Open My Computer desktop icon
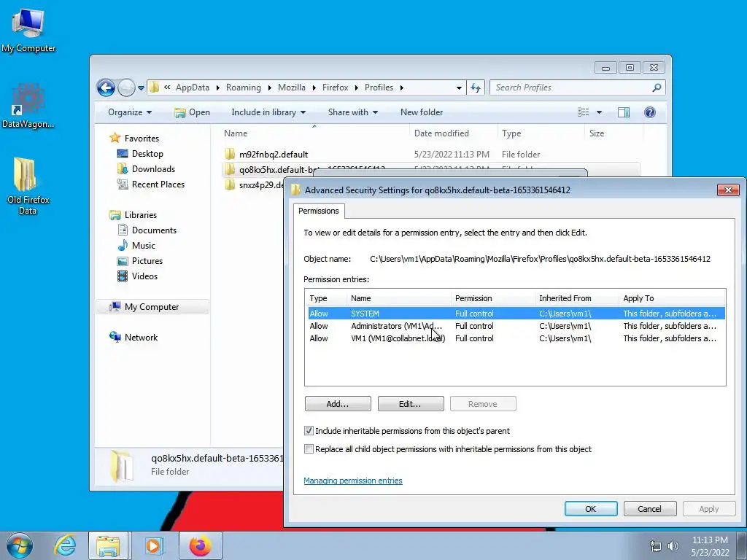The width and height of the screenshot is (747, 560). tap(28, 30)
